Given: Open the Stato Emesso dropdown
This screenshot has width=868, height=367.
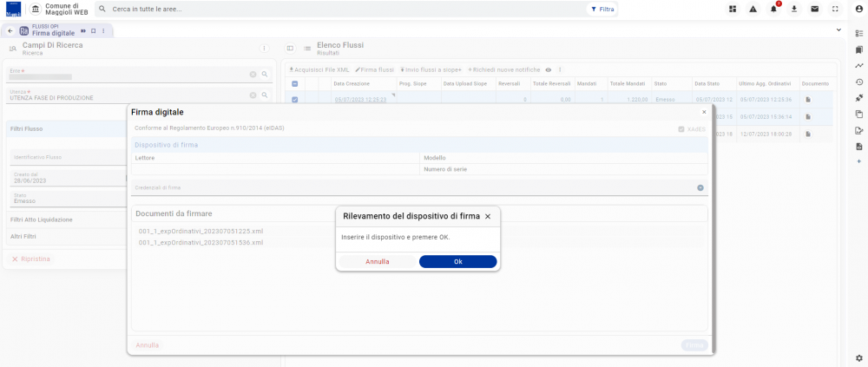Looking at the screenshot, I should (x=69, y=199).
